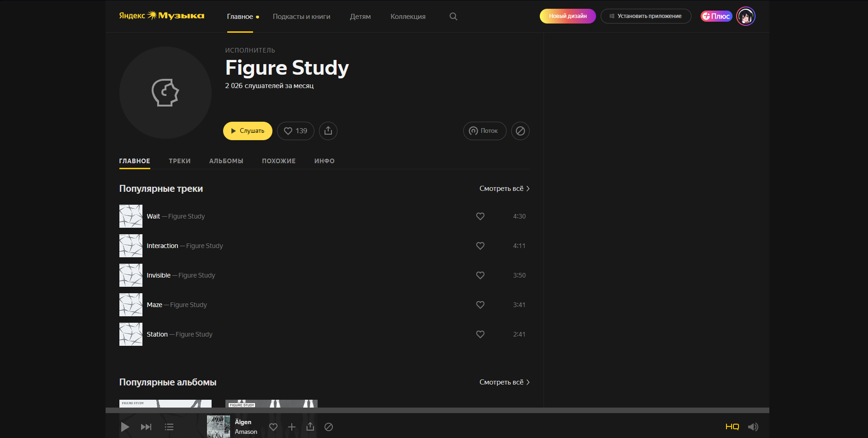Start the Поток artist stream
868x438 pixels.
click(484, 131)
